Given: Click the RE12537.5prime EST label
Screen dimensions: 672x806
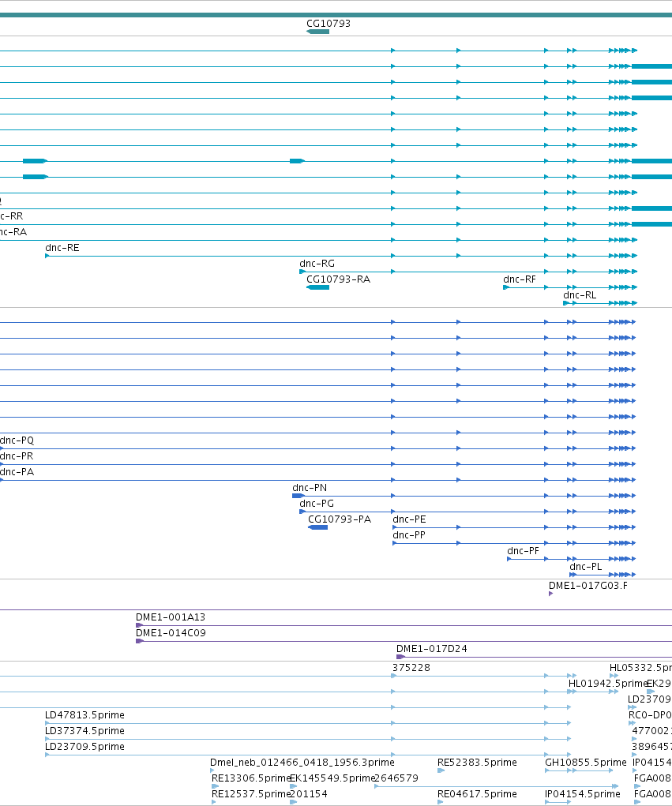Looking at the screenshot, I should point(251,795).
